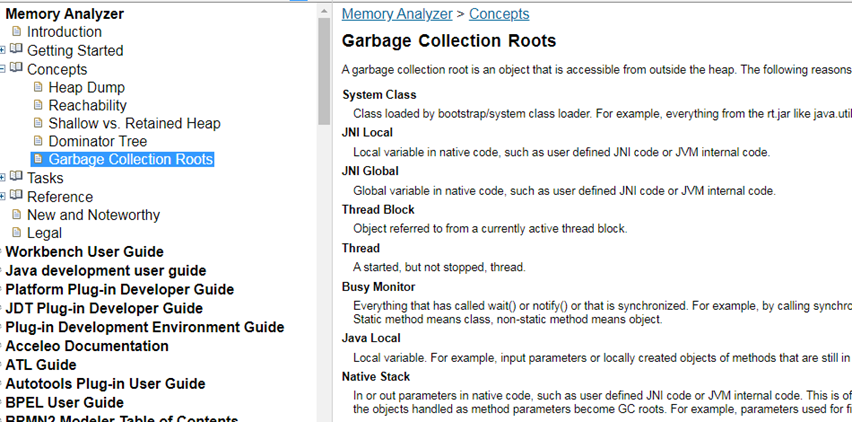Click the Reference book icon
This screenshot has height=422, width=852.
(16, 196)
